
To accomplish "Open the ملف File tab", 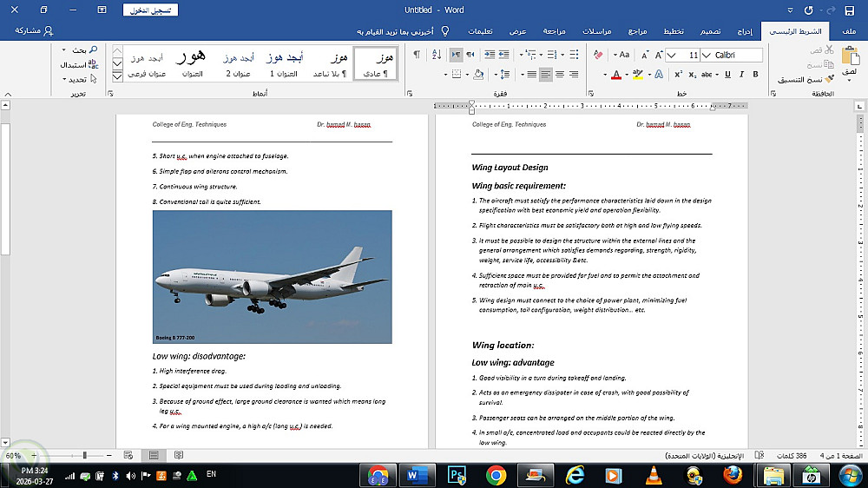I will 849,31.
